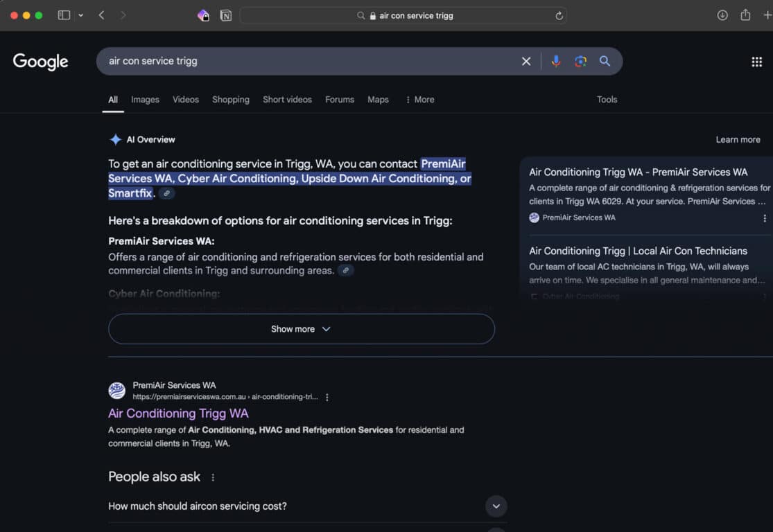Open more options for PremiAir result
The width and height of the screenshot is (773, 532).
[327, 397]
